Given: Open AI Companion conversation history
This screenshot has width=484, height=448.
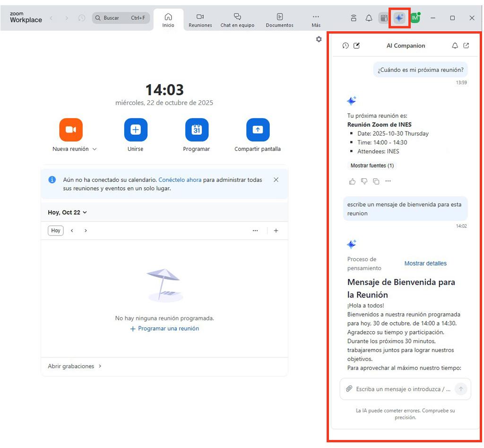Looking at the screenshot, I should tap(346, 46).
